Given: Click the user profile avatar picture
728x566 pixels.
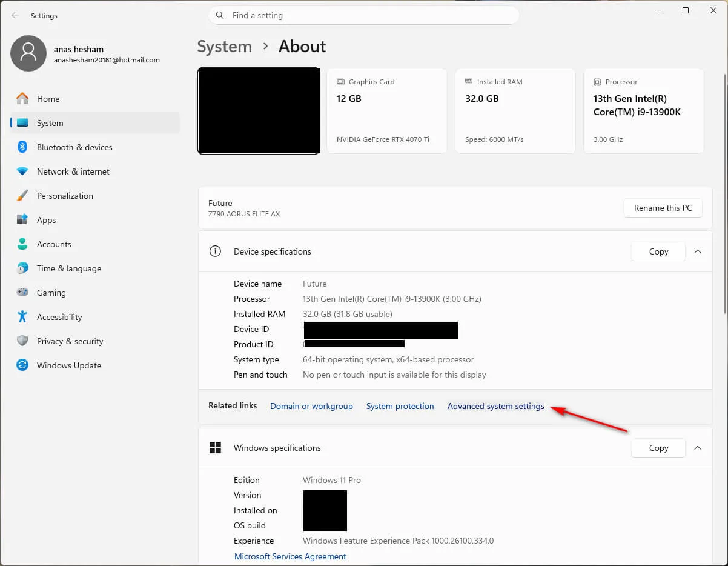Looking at the screenshot, I should pos(28,53).
